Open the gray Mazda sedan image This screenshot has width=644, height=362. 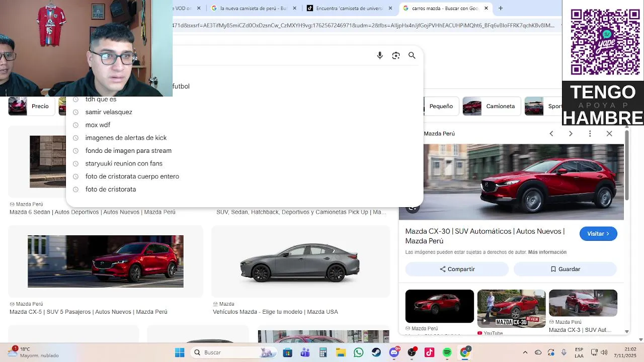pos(300,261)
